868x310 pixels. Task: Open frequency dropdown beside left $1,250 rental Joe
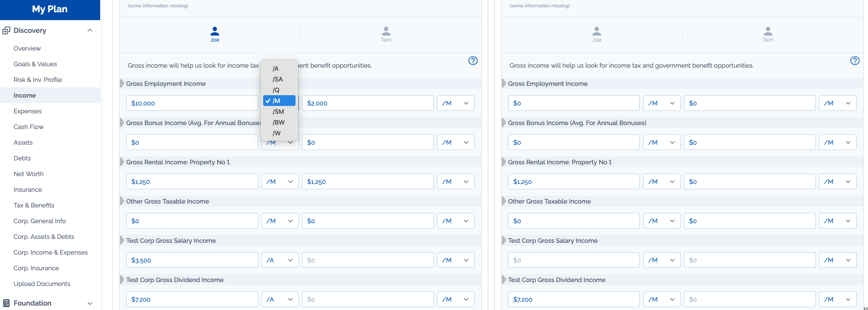[x=280, y=181]
